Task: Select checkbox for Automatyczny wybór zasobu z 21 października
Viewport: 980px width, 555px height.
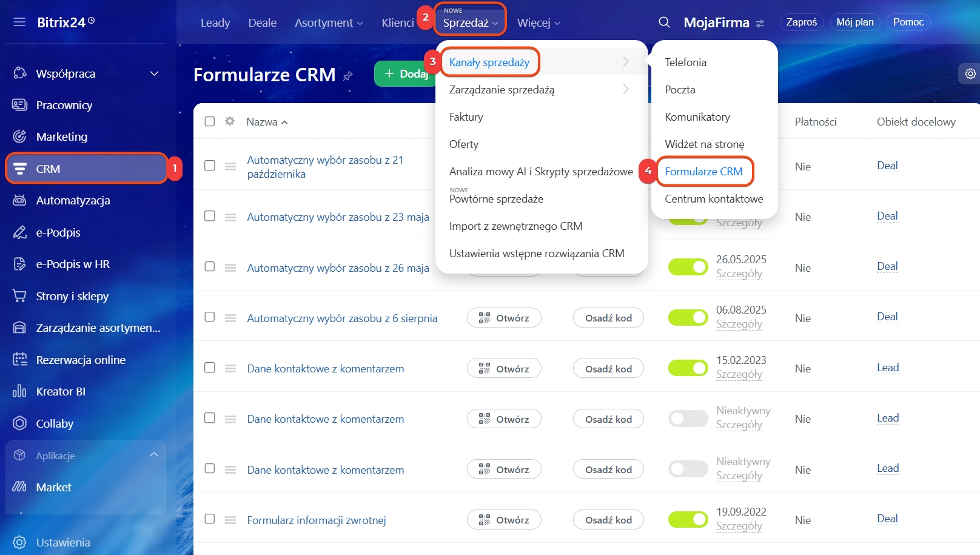Action: click(x=210, y=165)
